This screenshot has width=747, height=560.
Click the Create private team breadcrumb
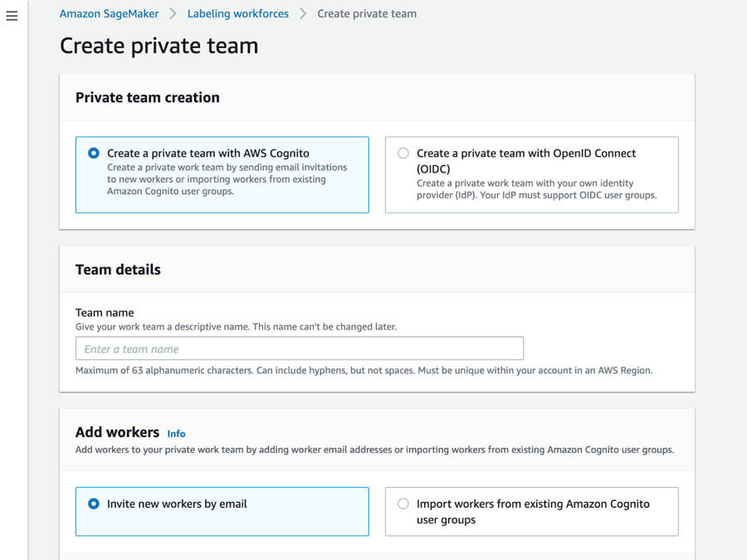tap(367, 14)
